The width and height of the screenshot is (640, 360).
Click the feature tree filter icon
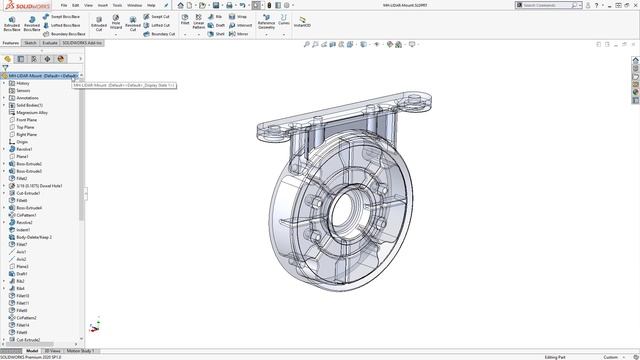[5, 68]
